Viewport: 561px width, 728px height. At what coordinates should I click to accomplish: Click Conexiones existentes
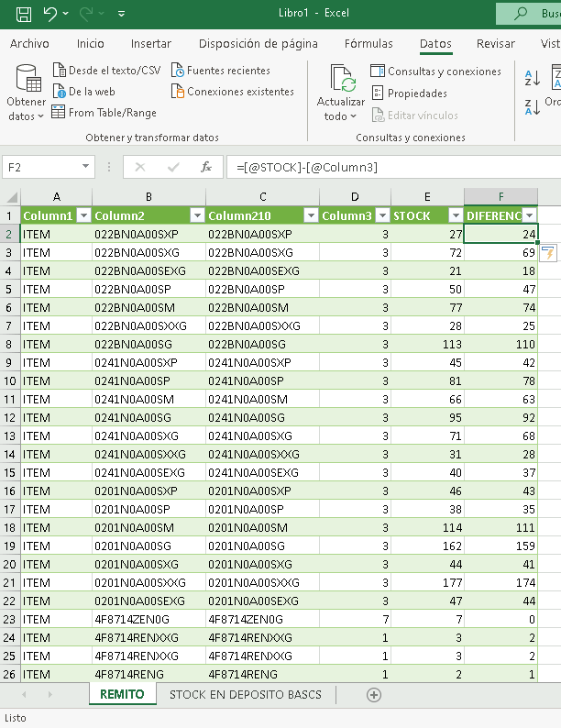pos(232,92)
